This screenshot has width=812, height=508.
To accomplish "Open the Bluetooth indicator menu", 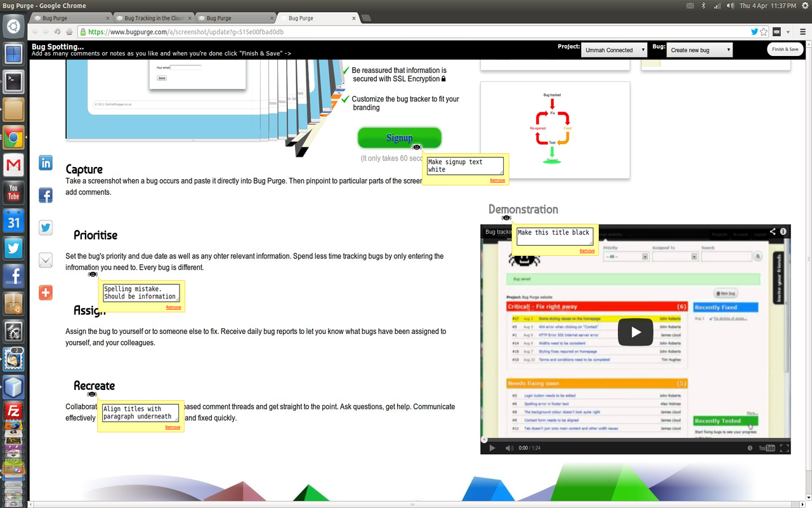I will [x=704, y=6].
